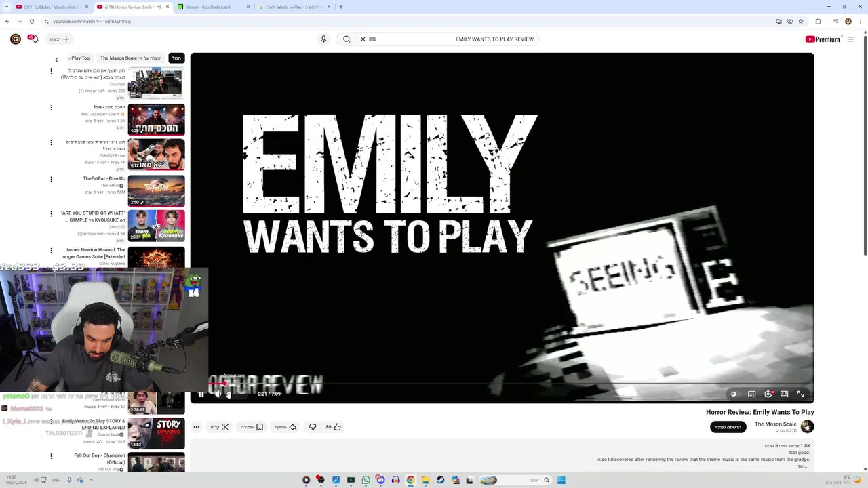The height and width of the screenshot is (488, 868).
Task: Open the Windows Start button
Action: pyautogui.click(x=561, y=480)
